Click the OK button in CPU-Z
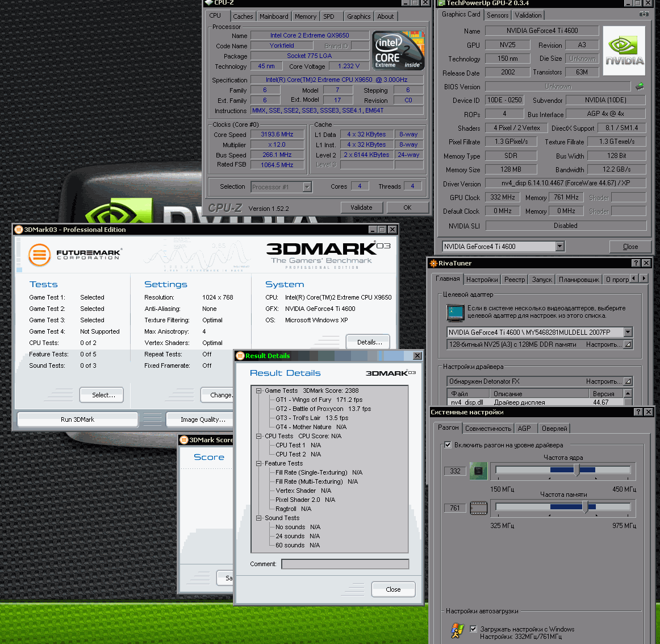This screenshot has width=660, height=644. click(x=407, y=207)
